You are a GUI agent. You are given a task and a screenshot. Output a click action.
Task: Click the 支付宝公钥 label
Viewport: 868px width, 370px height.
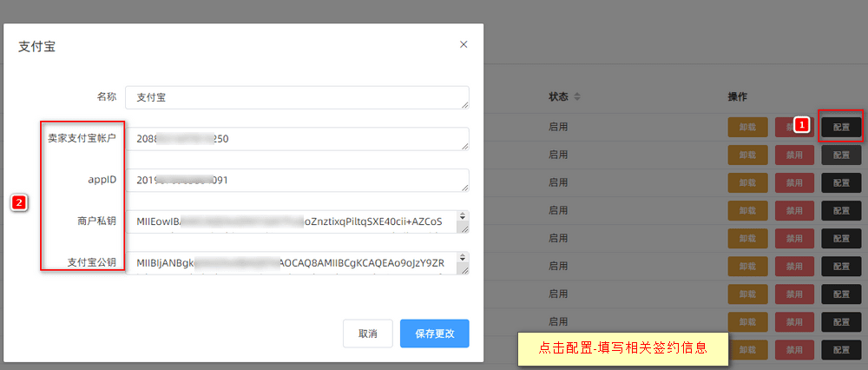pos(92,262)
